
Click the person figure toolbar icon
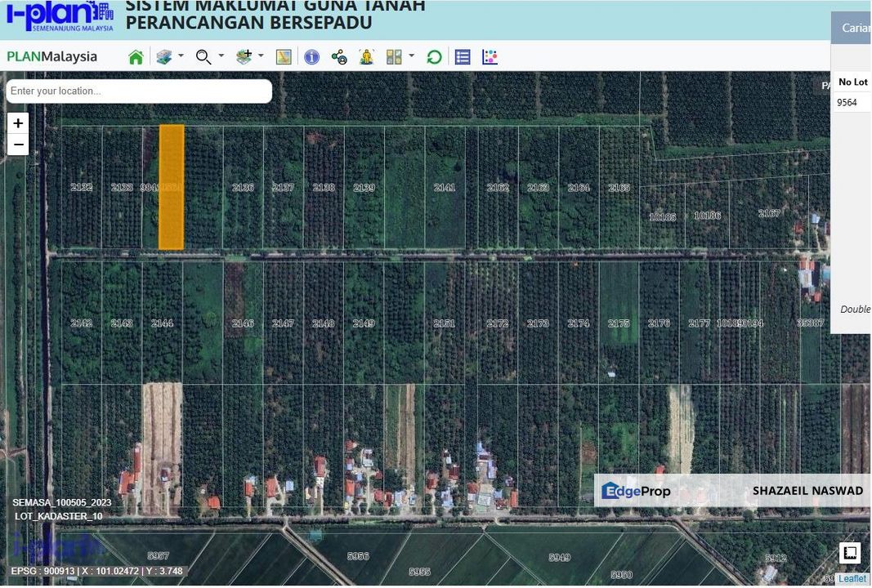tap(366, 56)
